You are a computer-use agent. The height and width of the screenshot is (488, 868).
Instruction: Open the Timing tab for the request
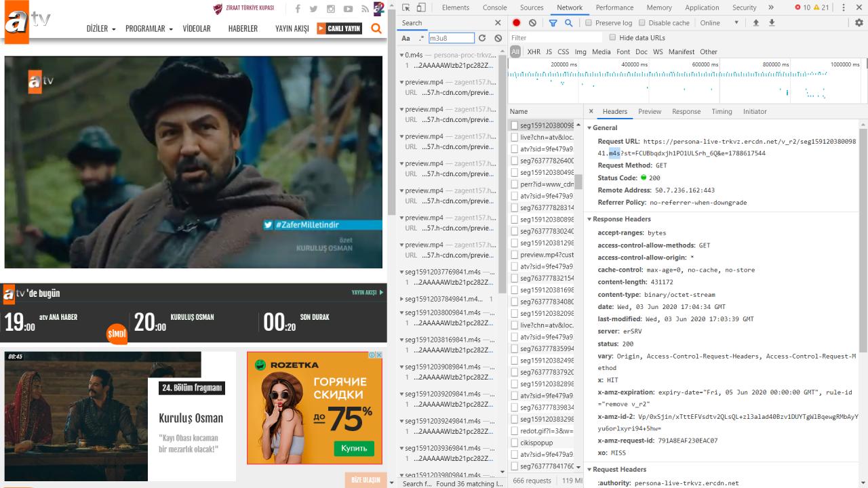(x=722, y=111)
